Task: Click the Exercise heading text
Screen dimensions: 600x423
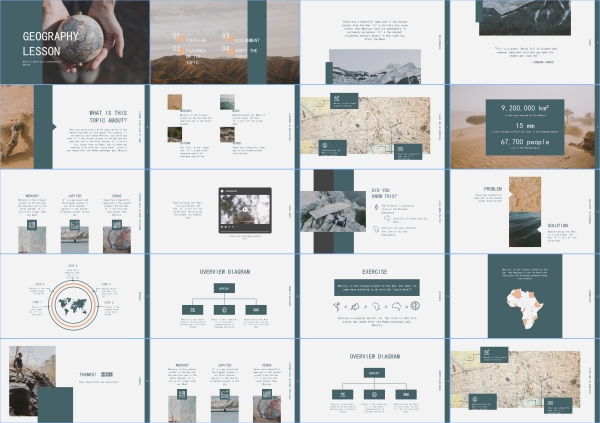Action: (x=374, y=270)
